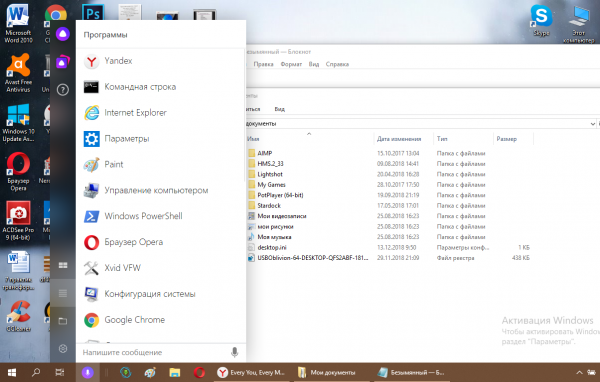Select the list icon in Alice sidebar
This screenshot has height=382, width=600.
[63, 293]
